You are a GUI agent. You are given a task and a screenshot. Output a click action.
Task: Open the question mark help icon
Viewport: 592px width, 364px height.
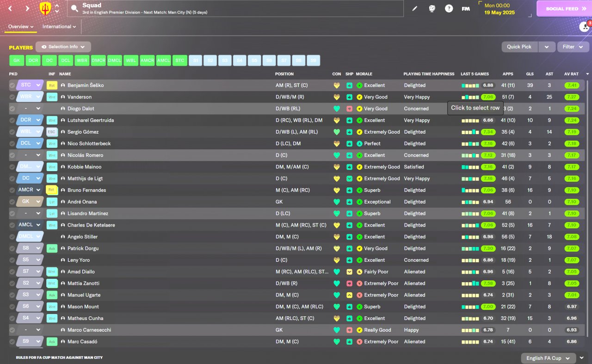(449, 8)
